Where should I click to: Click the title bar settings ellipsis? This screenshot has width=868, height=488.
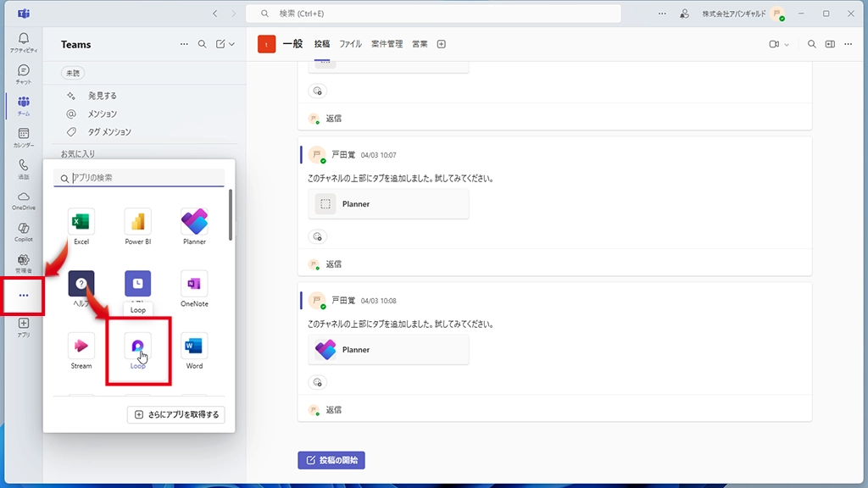[x=662, y=14]
